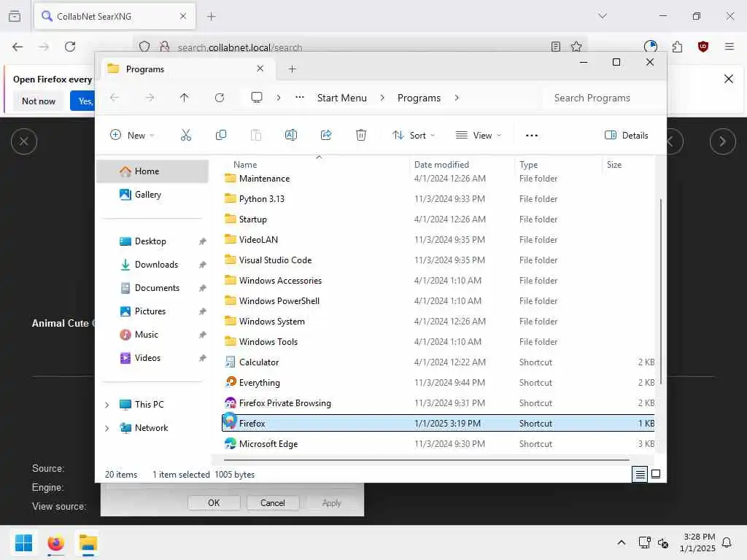The image size is (747, 560).
Task: Open Windows Start menu
Action: [24, 542]
